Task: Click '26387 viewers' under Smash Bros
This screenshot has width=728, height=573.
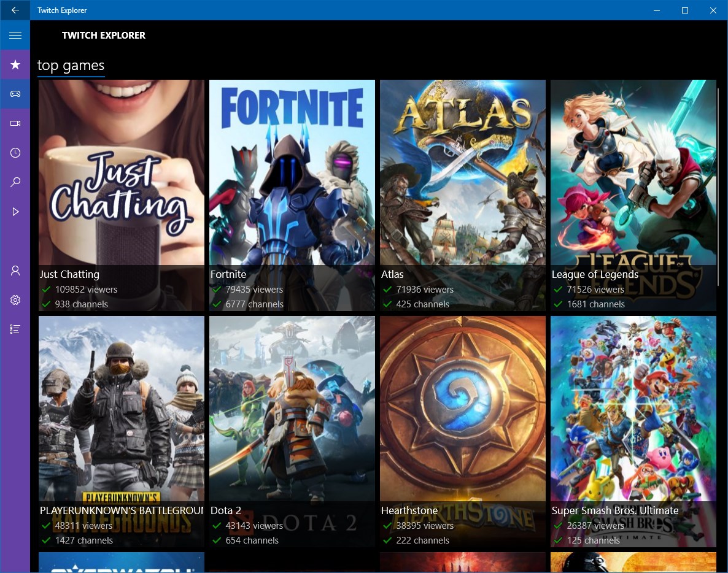Action: click(595, 526)
